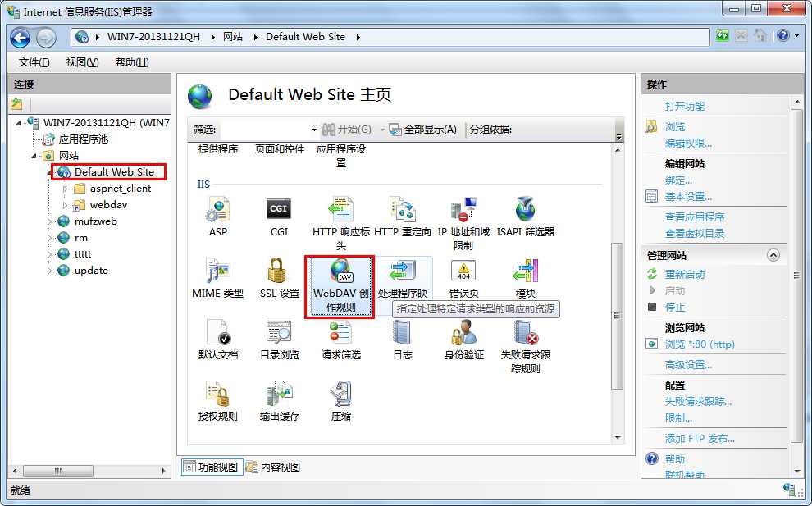The height and width of the screenshot is (506, 812).
Task: Click 浏览 *:80 (http) link
Action: (x=700, y=344)
